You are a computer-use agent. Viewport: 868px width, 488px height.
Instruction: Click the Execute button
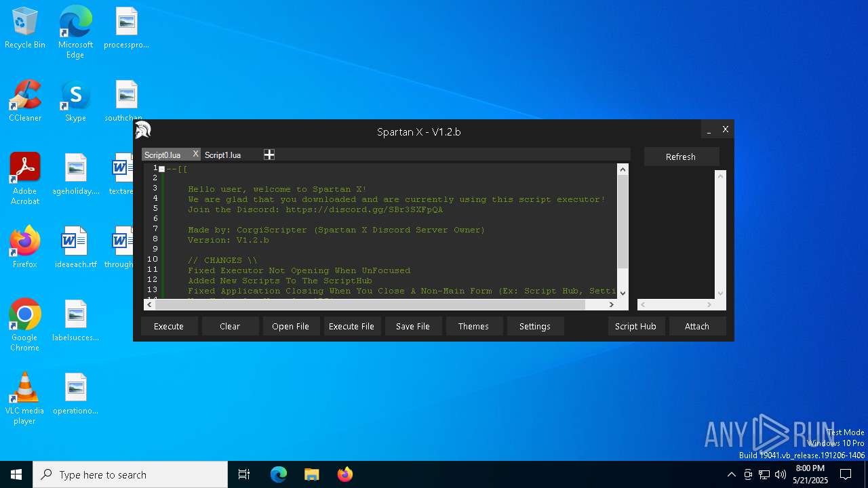[x=169, y=326]
